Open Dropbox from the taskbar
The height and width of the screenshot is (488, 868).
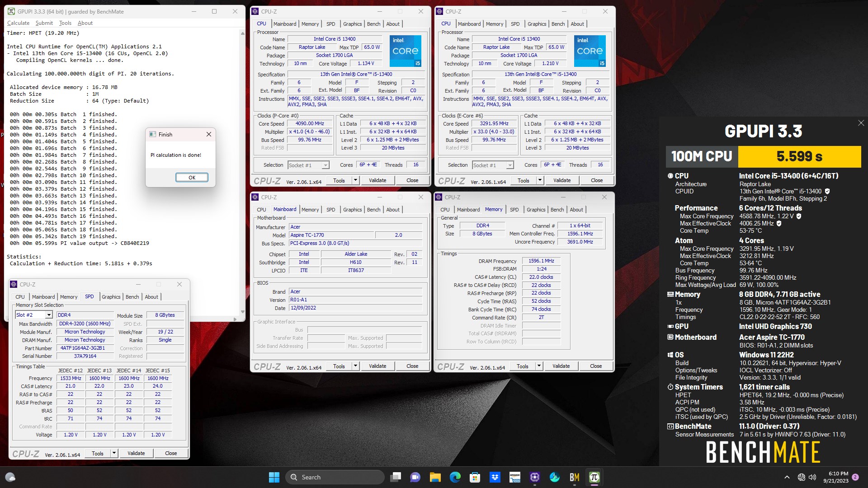coord(495,477)
